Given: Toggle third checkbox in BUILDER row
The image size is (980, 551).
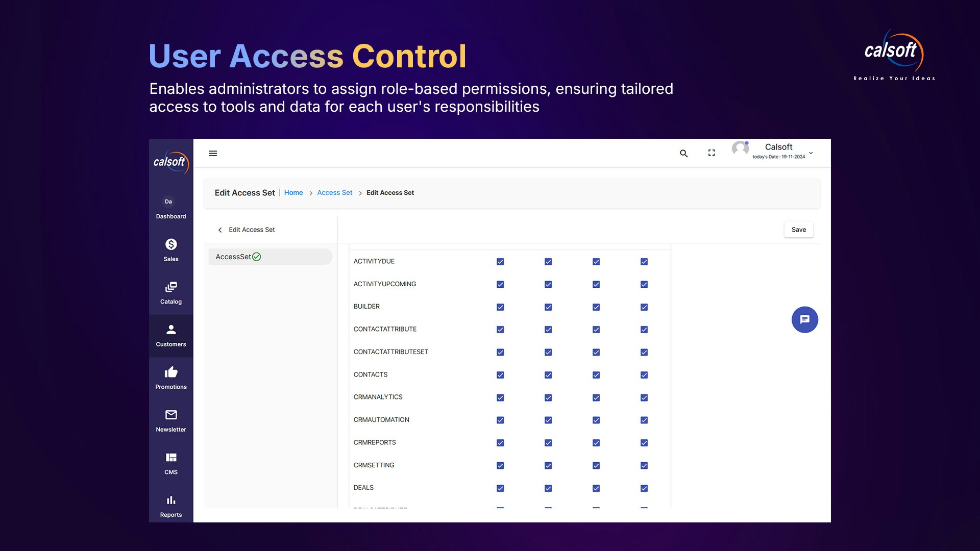Looking at the screenshot, I should (596, 307).
